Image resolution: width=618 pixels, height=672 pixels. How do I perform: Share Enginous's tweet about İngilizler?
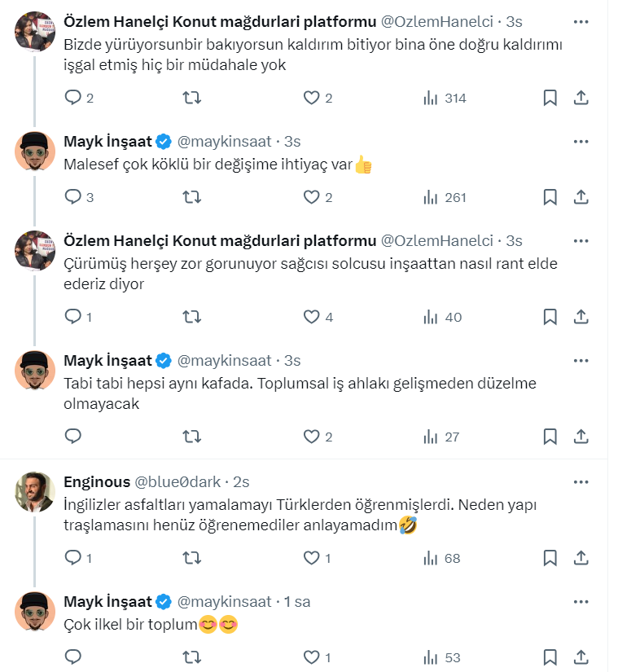(x=581, y=558)
